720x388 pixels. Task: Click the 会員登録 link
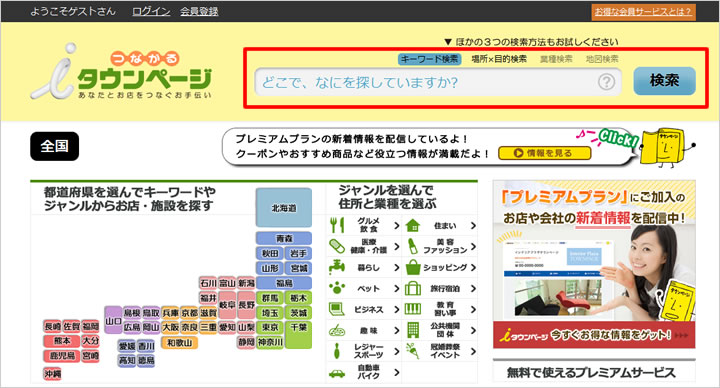199,11
